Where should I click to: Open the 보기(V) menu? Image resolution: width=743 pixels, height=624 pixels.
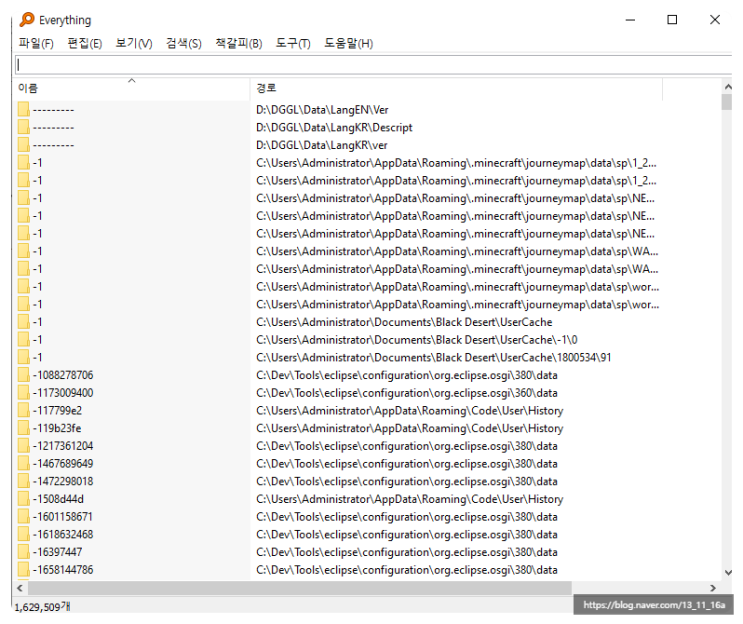[134, 44]
